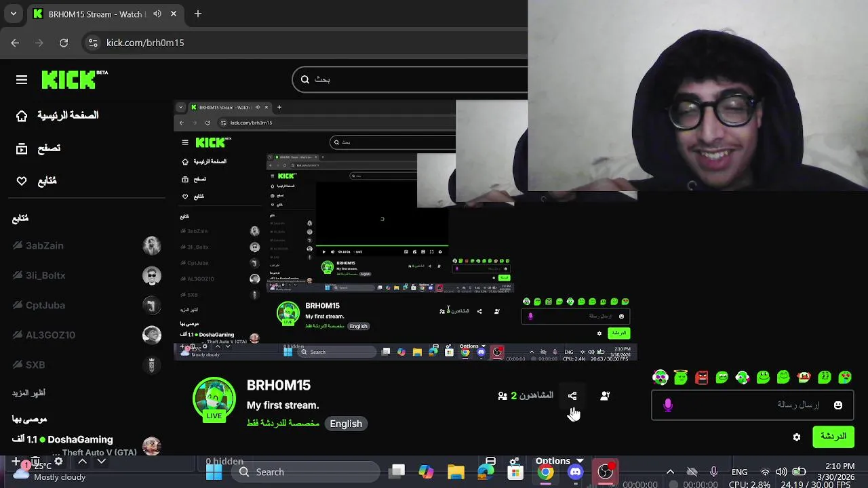Click the taskbar Search box
The image size is (868, 488).
coord(307,472)
